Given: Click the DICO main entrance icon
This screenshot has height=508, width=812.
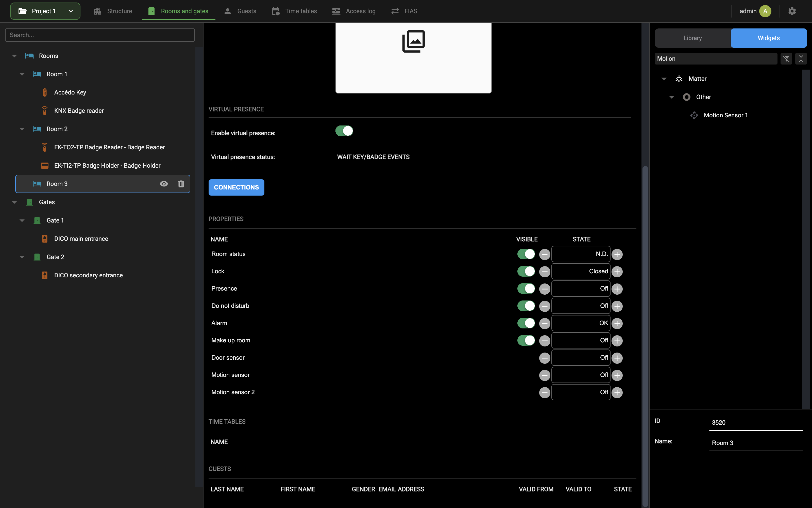Looking at the screenshot, I should (45, 239).
